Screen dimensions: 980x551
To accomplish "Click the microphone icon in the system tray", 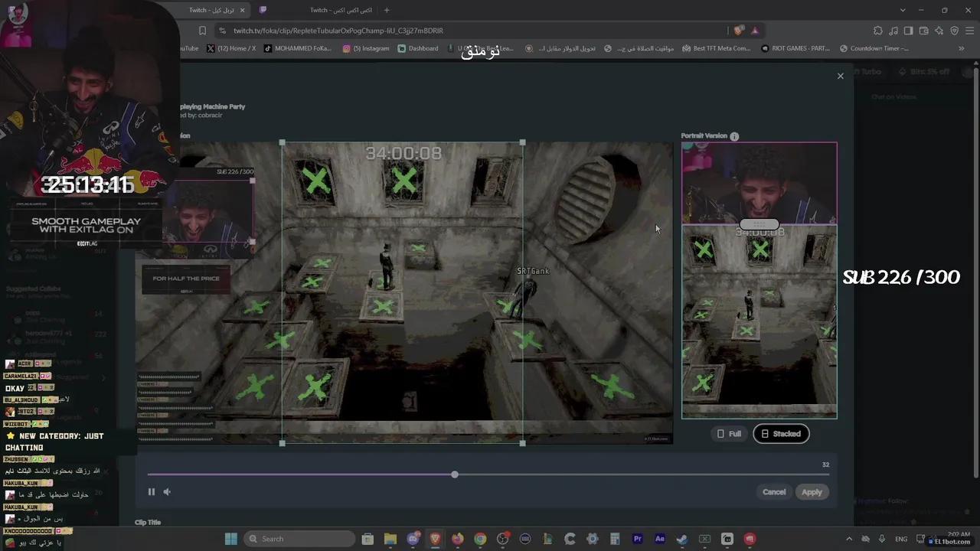I will pyautogui.click(x=882, y=539).
